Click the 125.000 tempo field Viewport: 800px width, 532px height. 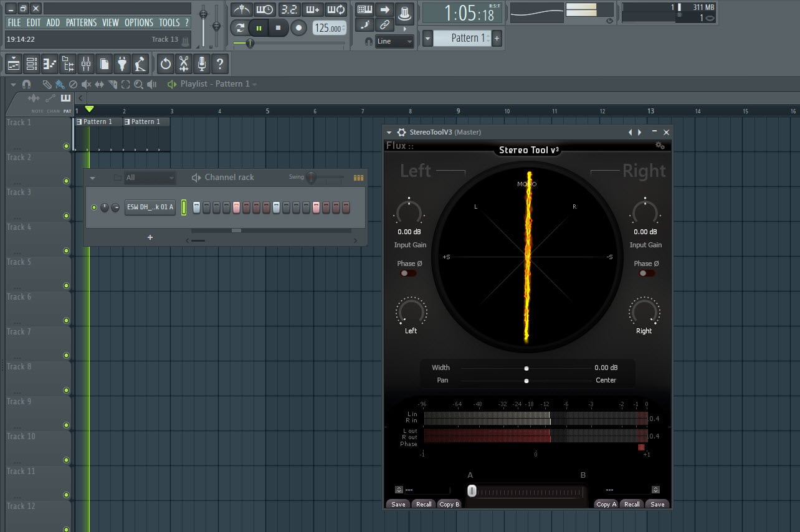tap(328, 27)
